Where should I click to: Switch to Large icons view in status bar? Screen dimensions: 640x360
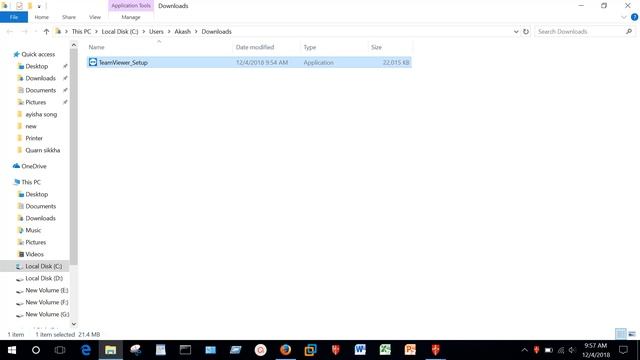632,333
